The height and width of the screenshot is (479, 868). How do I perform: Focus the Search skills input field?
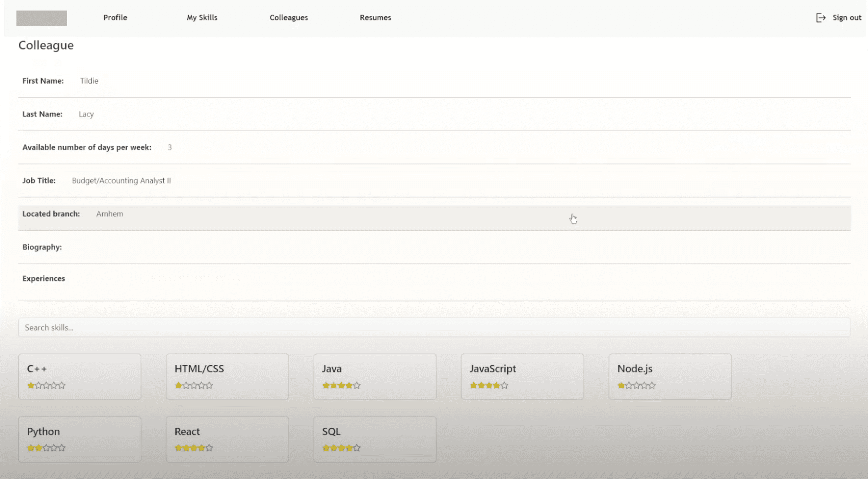(434, 327)
